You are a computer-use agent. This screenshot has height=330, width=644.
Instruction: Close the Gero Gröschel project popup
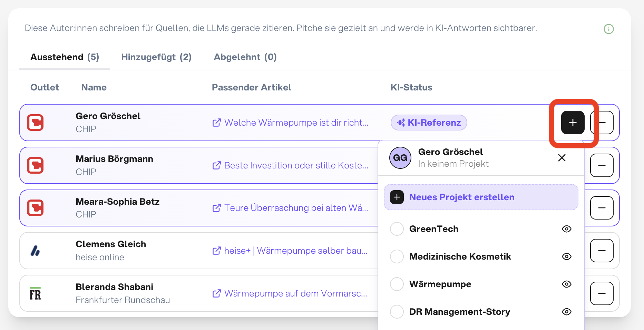562,158
